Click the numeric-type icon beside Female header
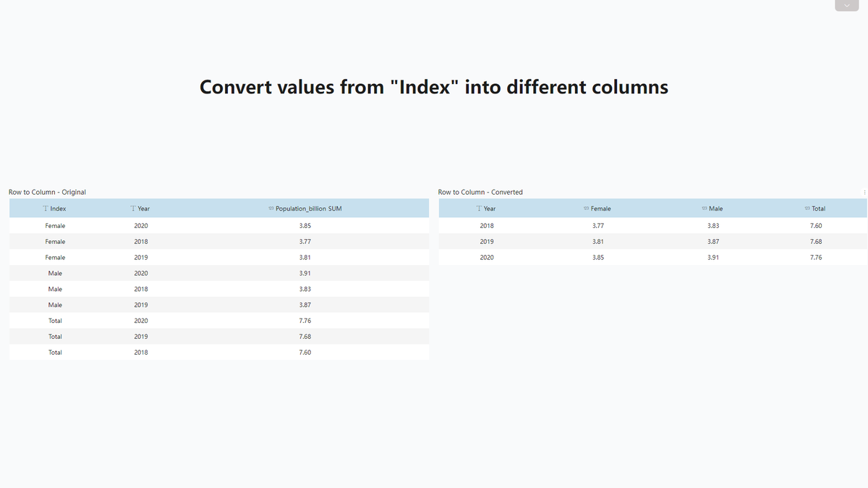This screenshot has width=868, height=488. tap(586, 209)
